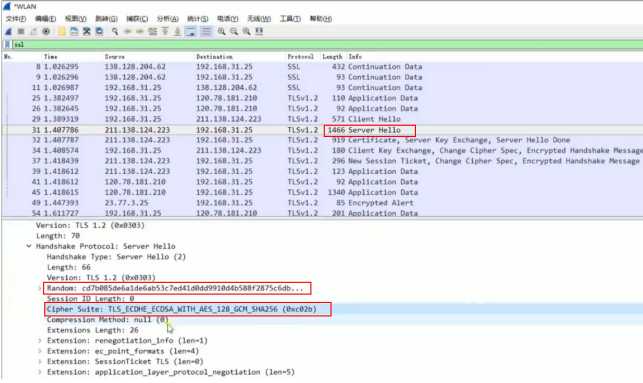This screenshot has width=643, height=383.
Task: Select packet 34 Client Key Exchange row
Action: [322, 150]
